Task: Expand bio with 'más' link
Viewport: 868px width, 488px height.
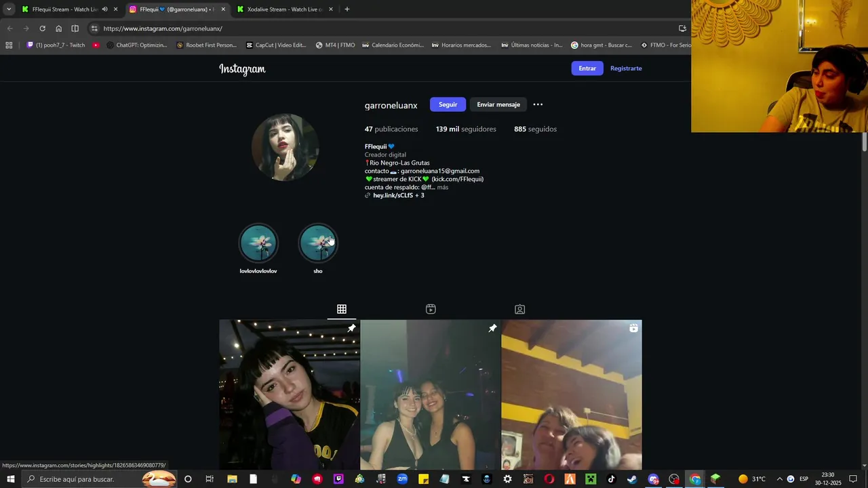Action: (x=443, y=187)
